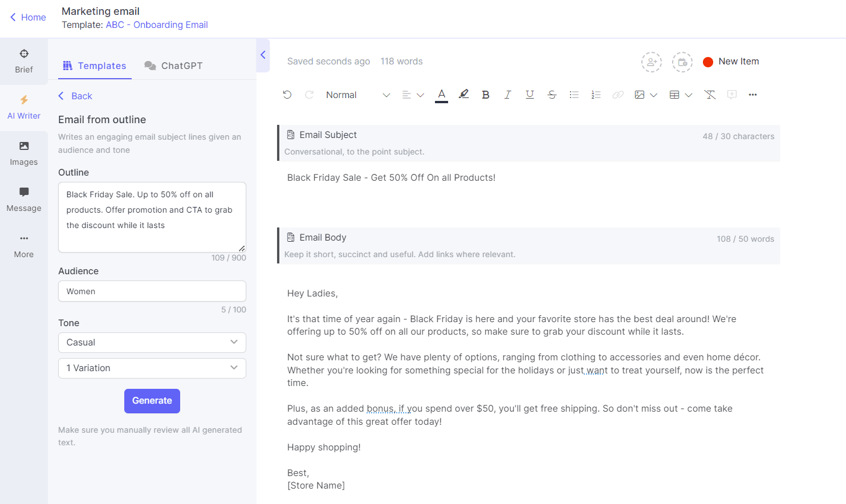The image size is (846, 504).
Task: Click the '118 words' counter
Action: tap(402, 61)
